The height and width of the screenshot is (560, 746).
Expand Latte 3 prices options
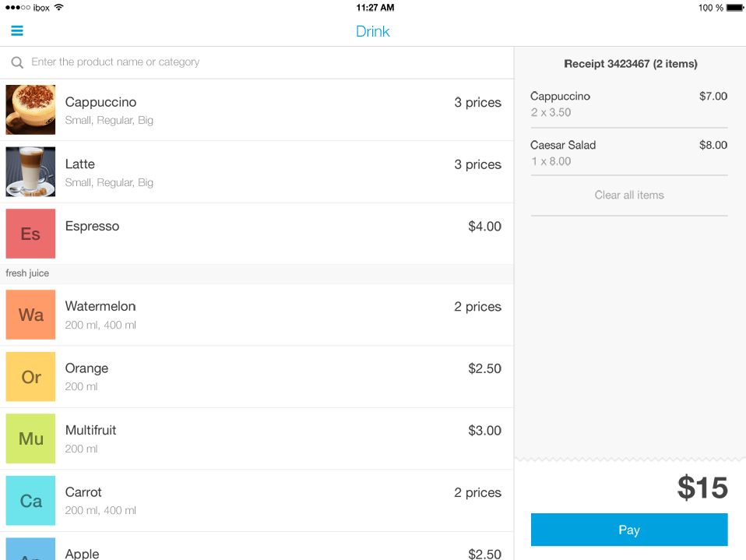477,164
